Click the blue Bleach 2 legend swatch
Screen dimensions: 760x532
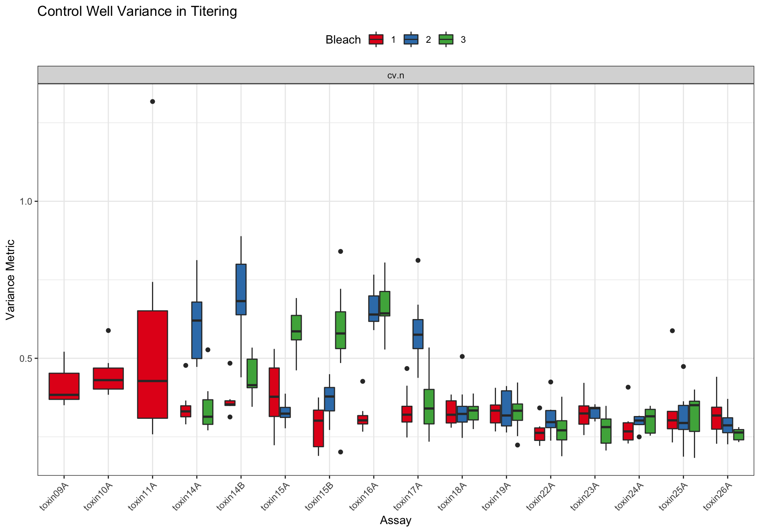(x=411, y=40)
